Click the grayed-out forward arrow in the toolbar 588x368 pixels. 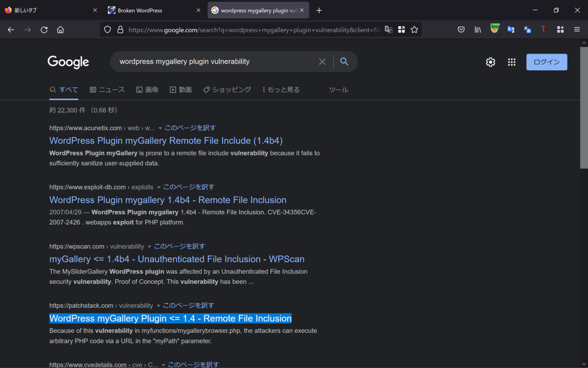[x=27, y=29]
